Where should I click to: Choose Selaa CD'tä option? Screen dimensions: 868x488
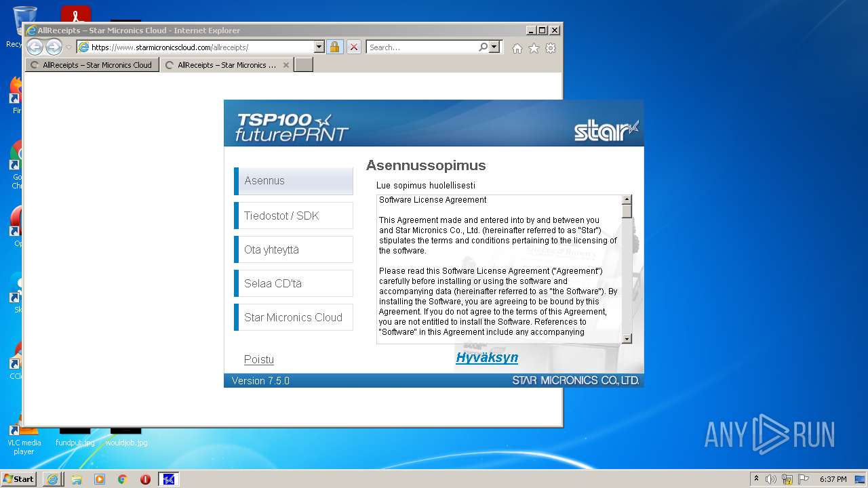294,283
